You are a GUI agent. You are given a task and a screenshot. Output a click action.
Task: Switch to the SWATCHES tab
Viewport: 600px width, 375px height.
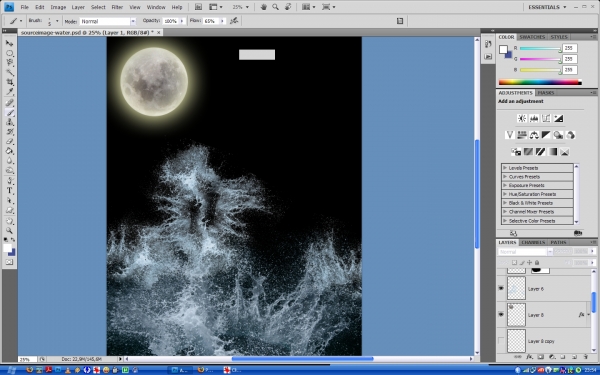(532, 37)
